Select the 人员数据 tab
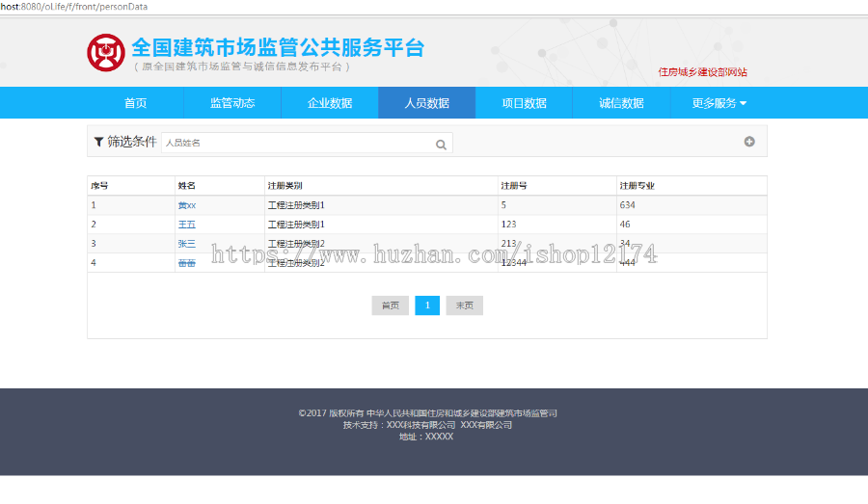The height and width of the screenshot is (504, 868). tap(427, 103)
